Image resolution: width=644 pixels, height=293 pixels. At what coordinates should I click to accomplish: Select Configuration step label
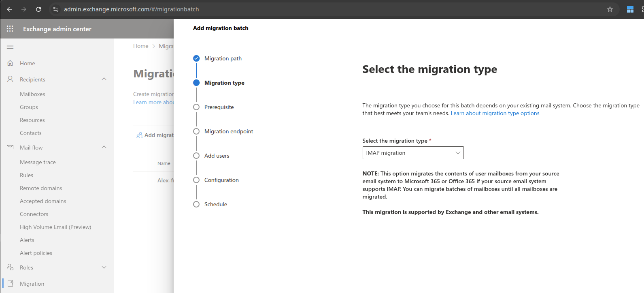(221, 180)
